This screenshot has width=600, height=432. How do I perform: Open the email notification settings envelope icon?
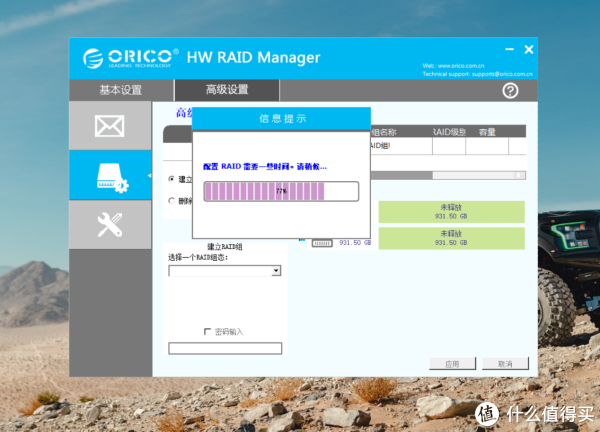tap(108, 126)
